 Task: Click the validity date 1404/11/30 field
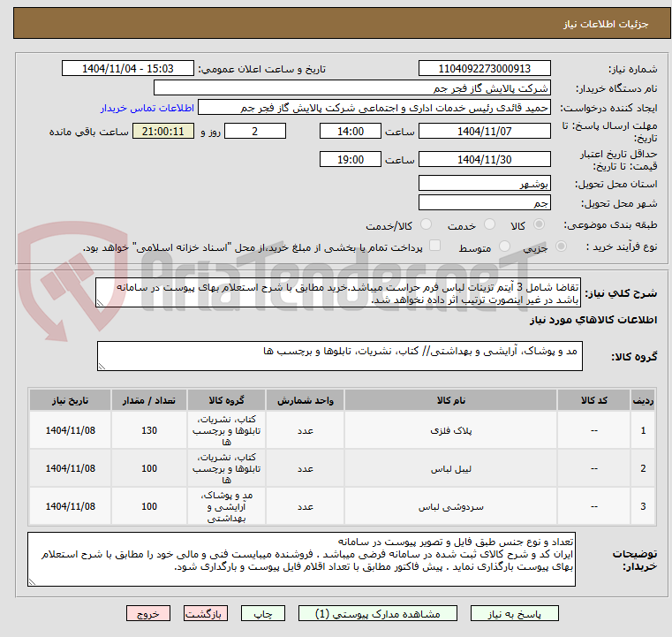click(x=484, y=159)
